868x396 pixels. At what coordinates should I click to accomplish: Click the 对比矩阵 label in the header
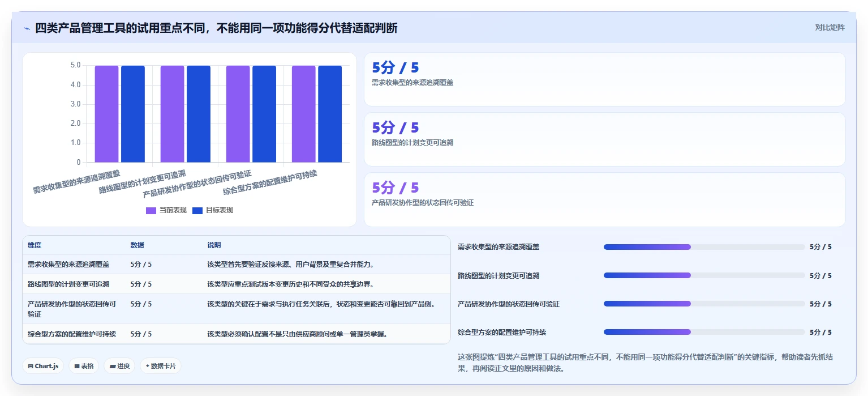click(830, 27)
